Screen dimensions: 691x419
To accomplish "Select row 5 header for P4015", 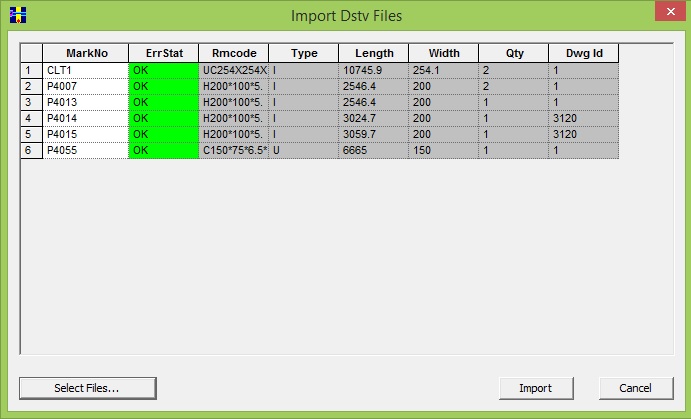I will tap(31, 134).
